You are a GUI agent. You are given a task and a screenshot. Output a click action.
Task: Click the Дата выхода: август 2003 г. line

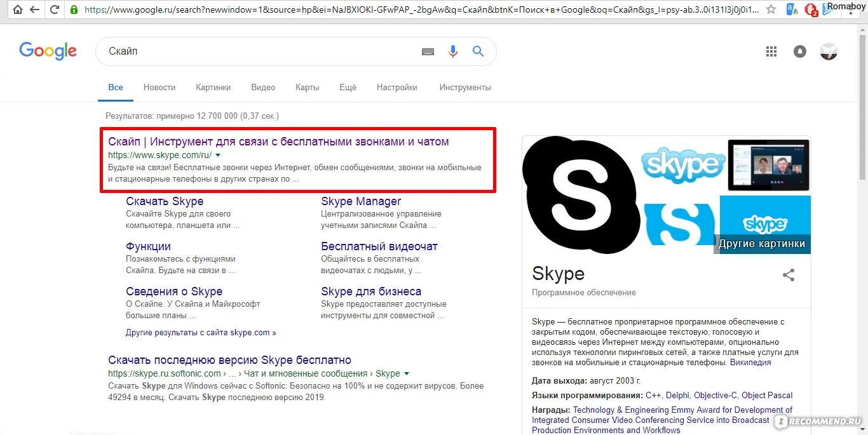click(x=586, y=381)
